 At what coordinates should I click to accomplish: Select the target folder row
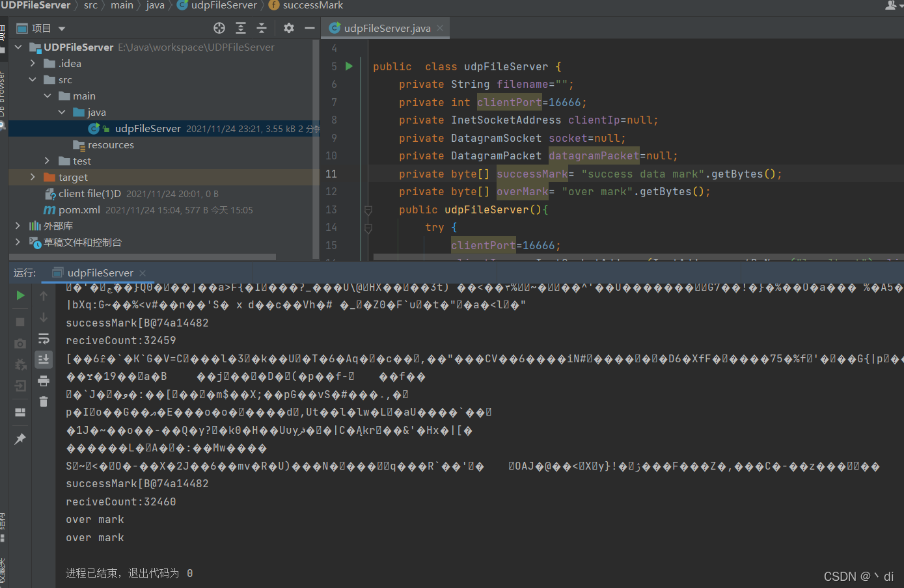click(164, 177)
